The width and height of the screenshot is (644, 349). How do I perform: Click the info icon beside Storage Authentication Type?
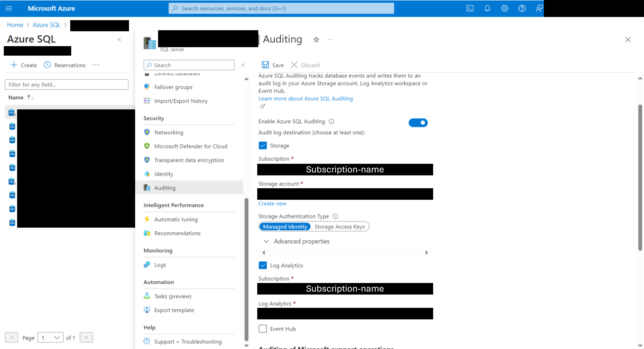(335, 216)
